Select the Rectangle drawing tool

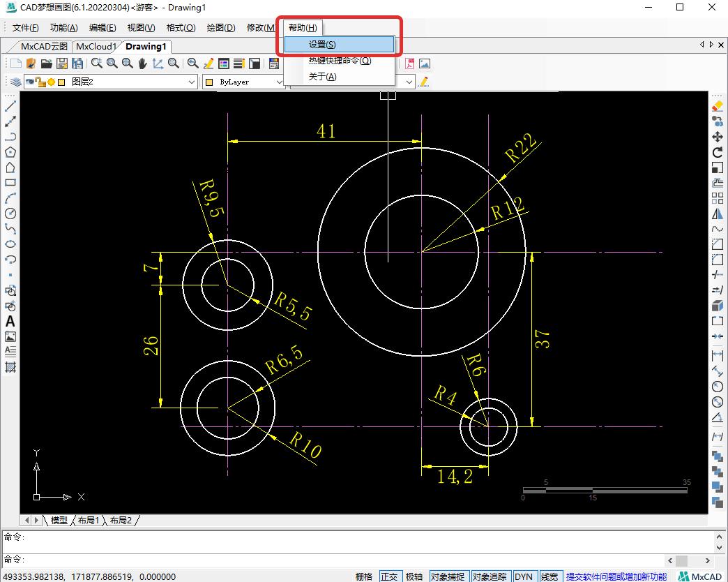point(9,182)
